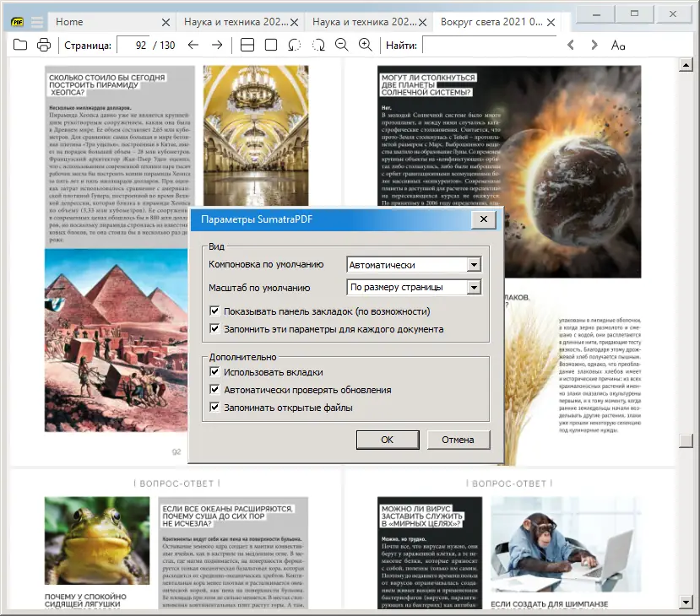The height and width of the screenshot is (616, 700).
Task: Switch to continuous layout icon
Action: pyautogui.click(x=247, y=45)
